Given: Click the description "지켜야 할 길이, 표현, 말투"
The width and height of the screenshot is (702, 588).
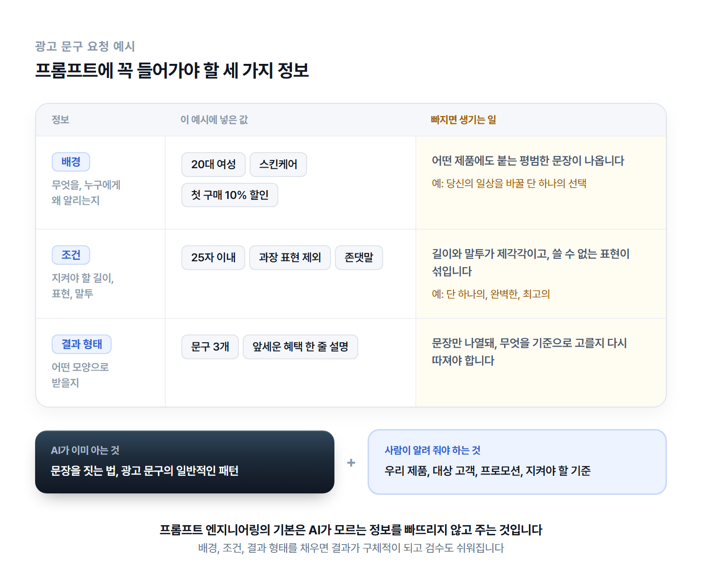Looking at the screenshot, I should pos(83,286).
